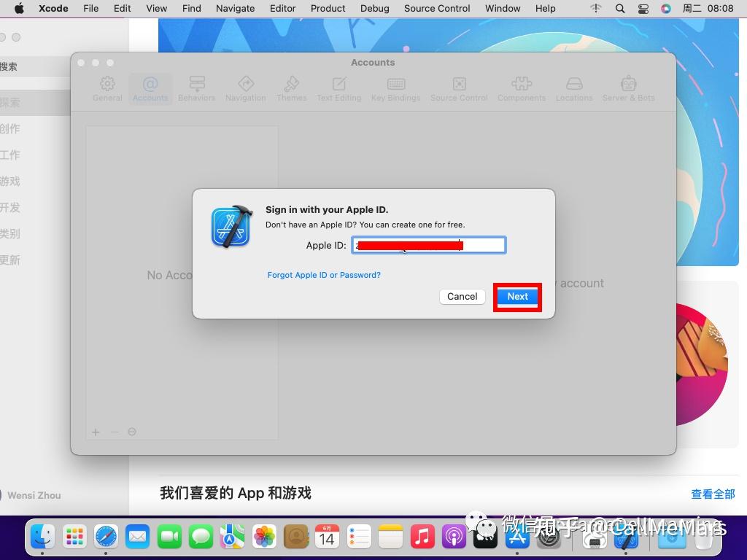Select 游戏 in App Store sidebar
Screen dimensions: 747x560
coord(9,181)
